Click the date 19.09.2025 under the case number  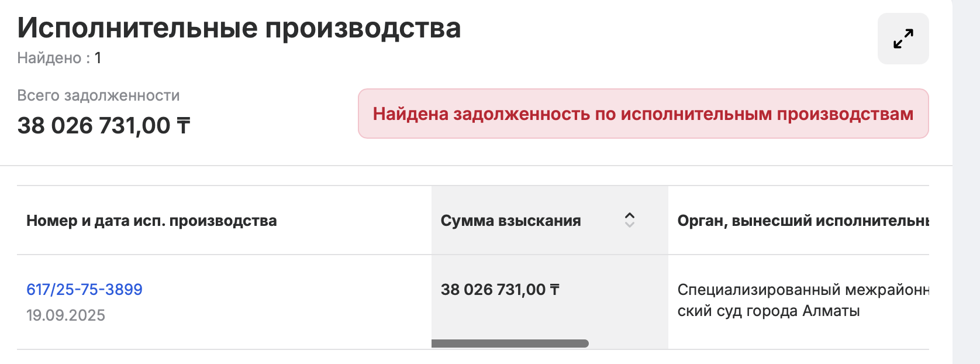pyautogui.click(x=65, y=315)
